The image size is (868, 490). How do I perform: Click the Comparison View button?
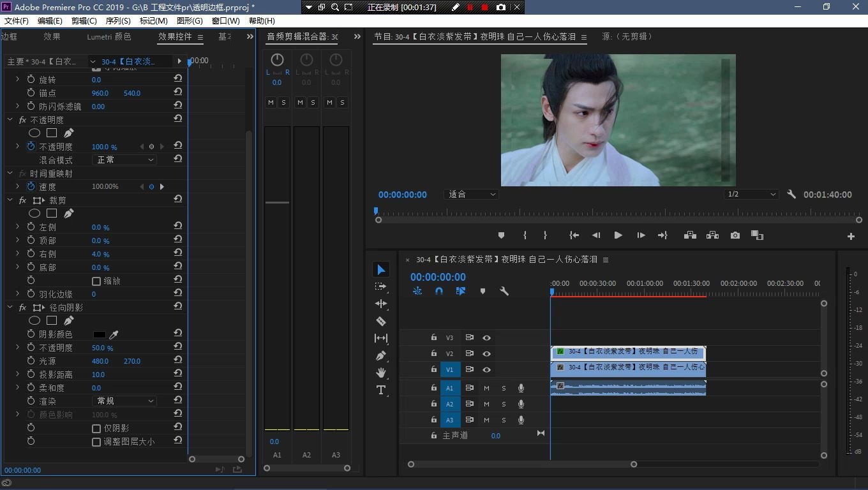pyautogui.click(x=757, y=235)
